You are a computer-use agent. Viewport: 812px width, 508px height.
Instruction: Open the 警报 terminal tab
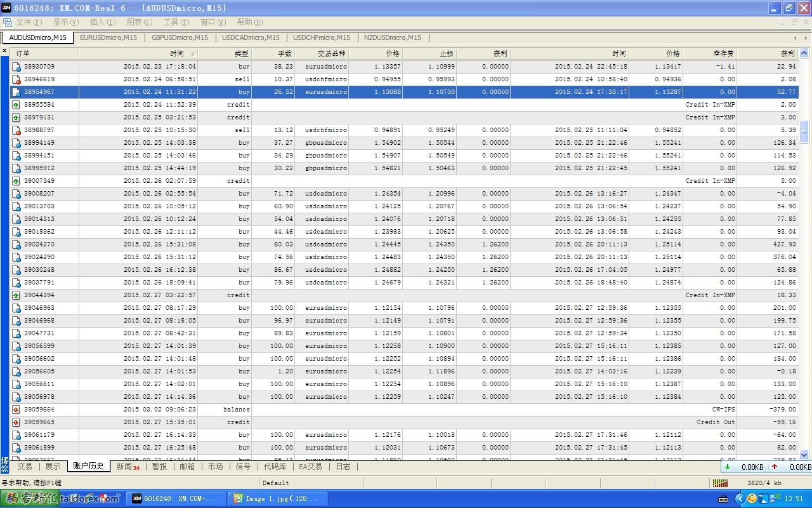click(x=159, y=466)
